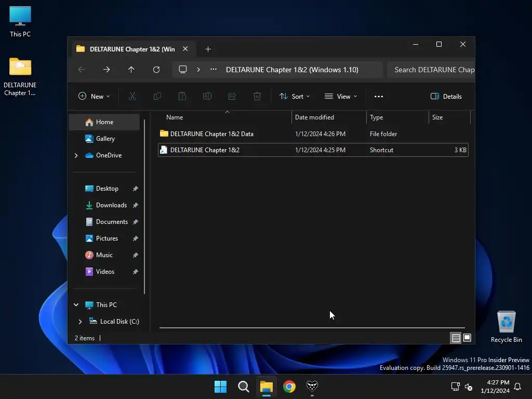Image resolution: width=532 pixels, height=399 pixels.
Task: Navigate up one folder level
Action: tap(131, 70)
